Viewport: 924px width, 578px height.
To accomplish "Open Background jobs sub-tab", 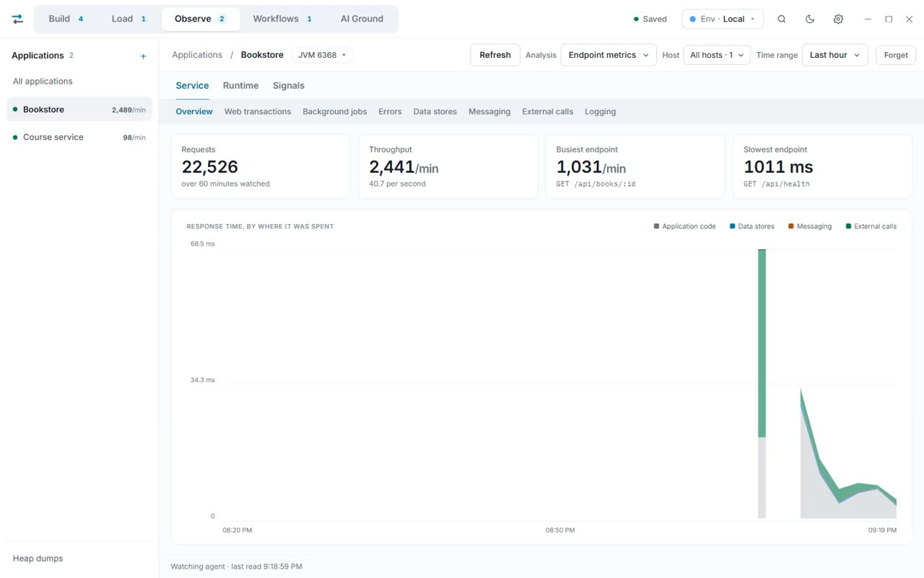I will pos(335,111).
